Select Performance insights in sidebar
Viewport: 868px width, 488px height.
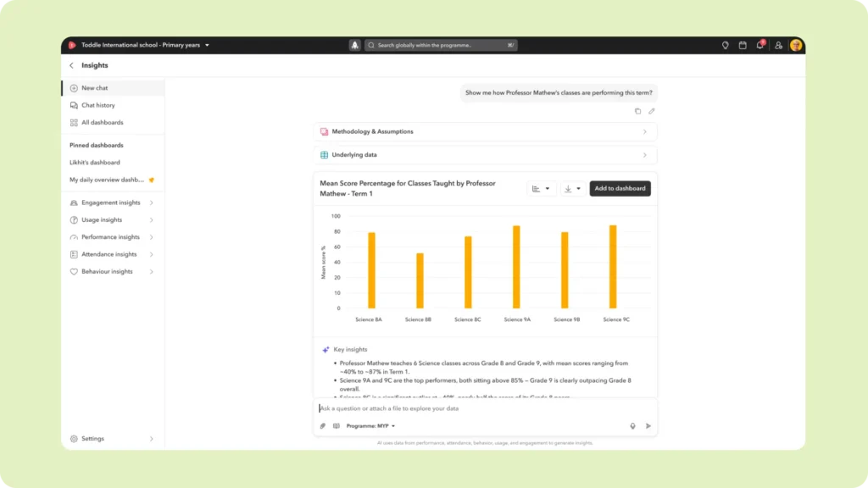coord(110,237)
